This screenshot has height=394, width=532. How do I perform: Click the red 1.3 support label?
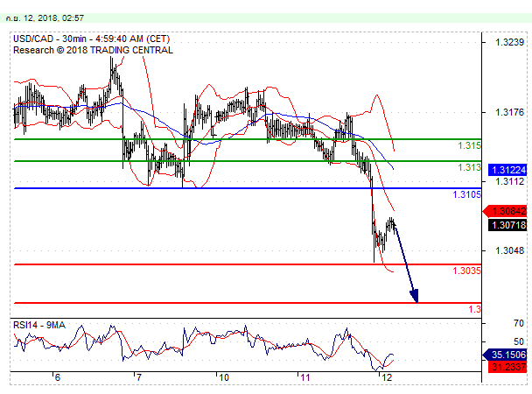pos(474,309)
